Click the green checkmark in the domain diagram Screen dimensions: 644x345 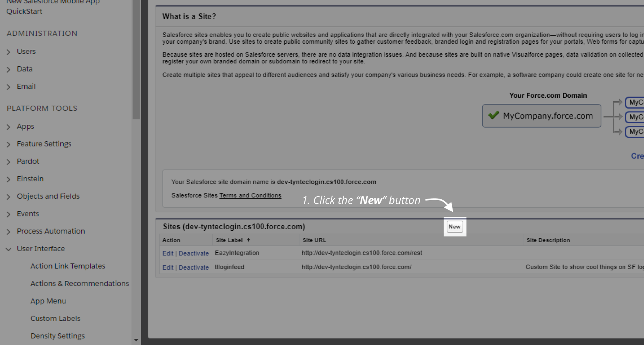494,115
